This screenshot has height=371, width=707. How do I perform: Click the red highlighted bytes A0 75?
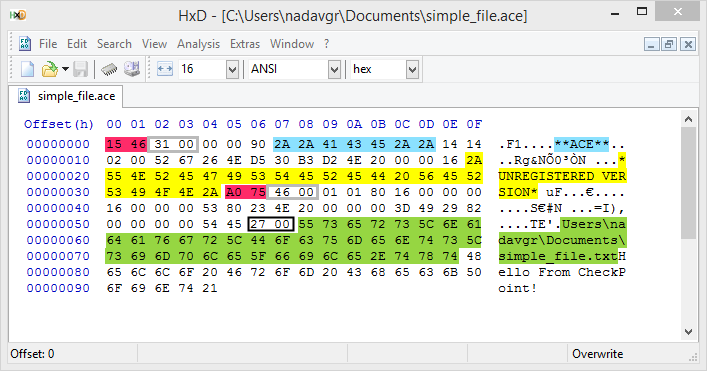coord(246,192)
